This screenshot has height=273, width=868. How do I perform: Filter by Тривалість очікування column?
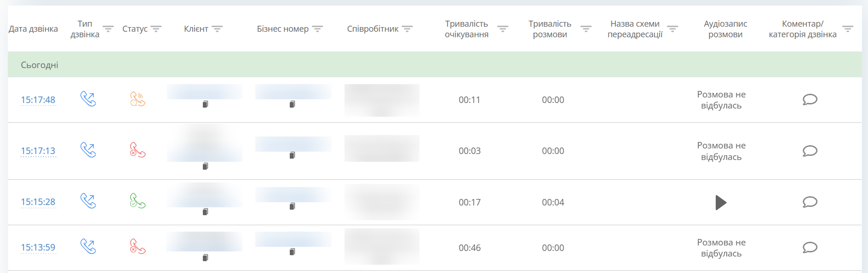point(503,28)
